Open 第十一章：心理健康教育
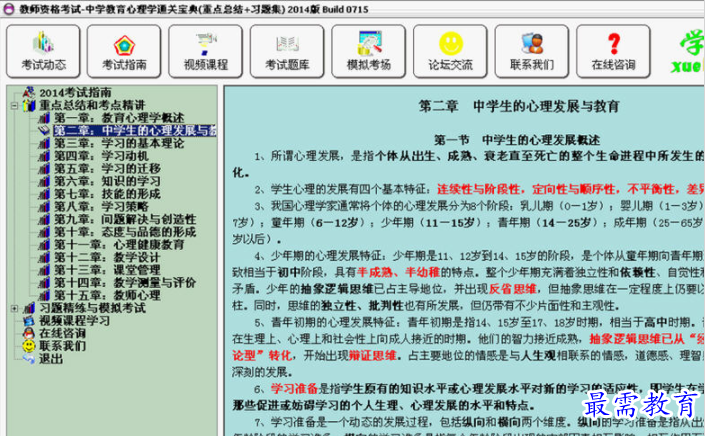Screen dimensions: 706x436 point(119,245)
